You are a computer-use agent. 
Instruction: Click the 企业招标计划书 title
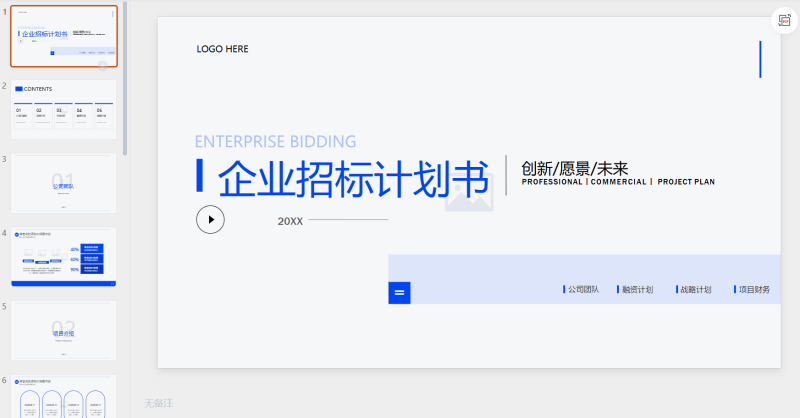click(354, 179)
